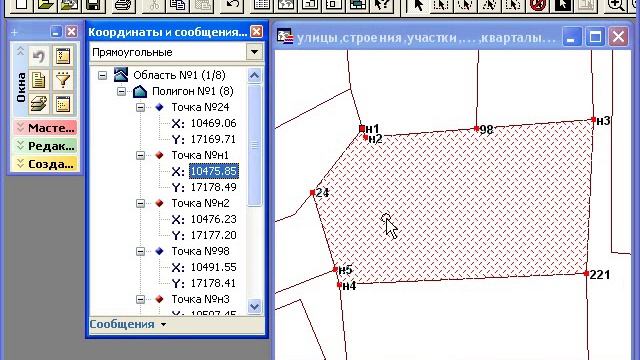Click the Y value 17177.20

pyautogui.click(x=213, y=235)
